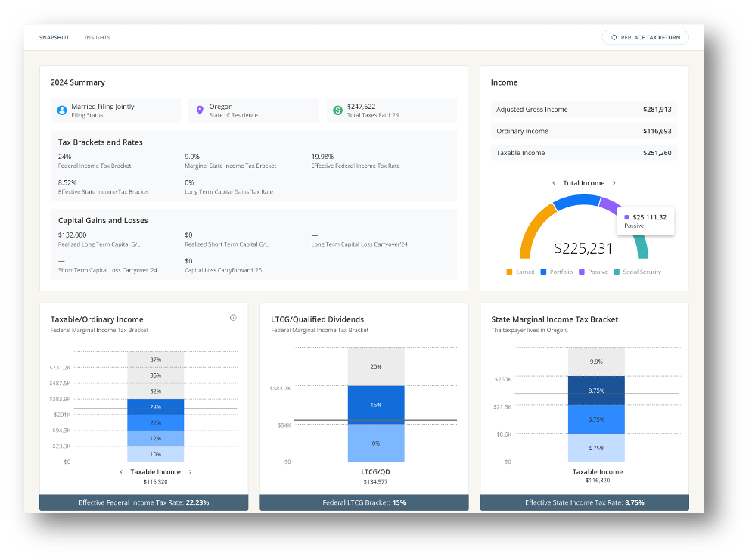The width and height of the screenshot is (752, 560).
Task: Open the Snapshot tab
Action: point(54,37)
